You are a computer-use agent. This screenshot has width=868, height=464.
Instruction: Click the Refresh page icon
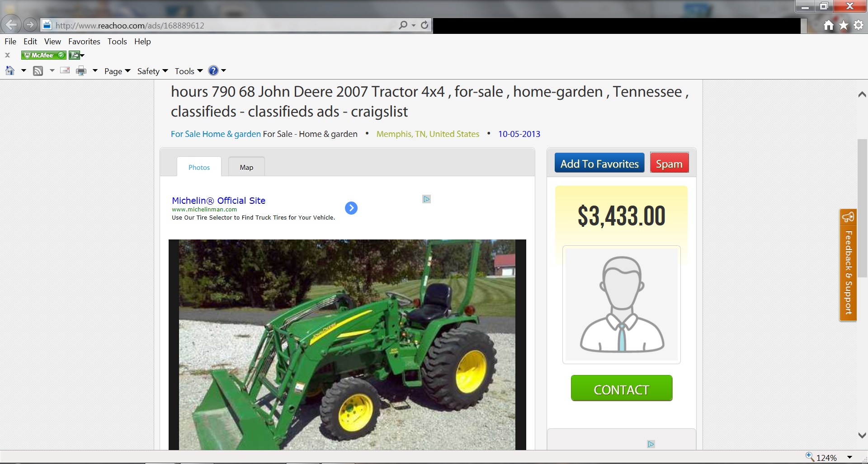pos(425,25)
